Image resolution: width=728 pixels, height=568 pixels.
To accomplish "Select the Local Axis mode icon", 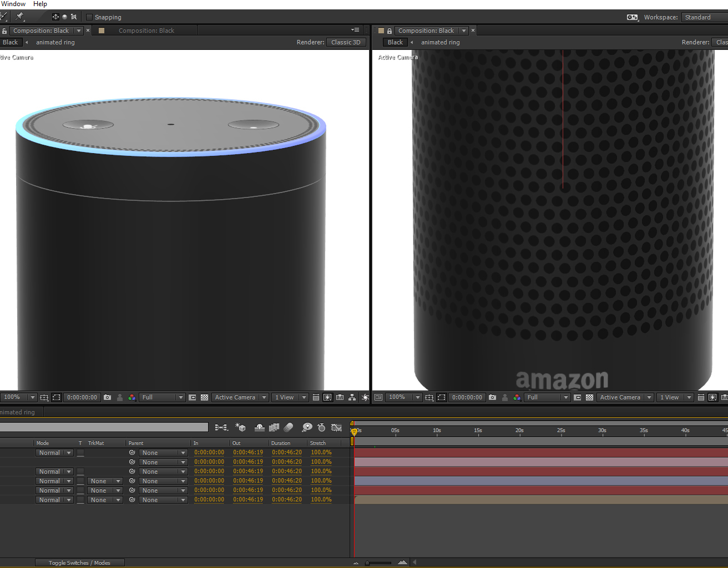I will click(55, 17).
